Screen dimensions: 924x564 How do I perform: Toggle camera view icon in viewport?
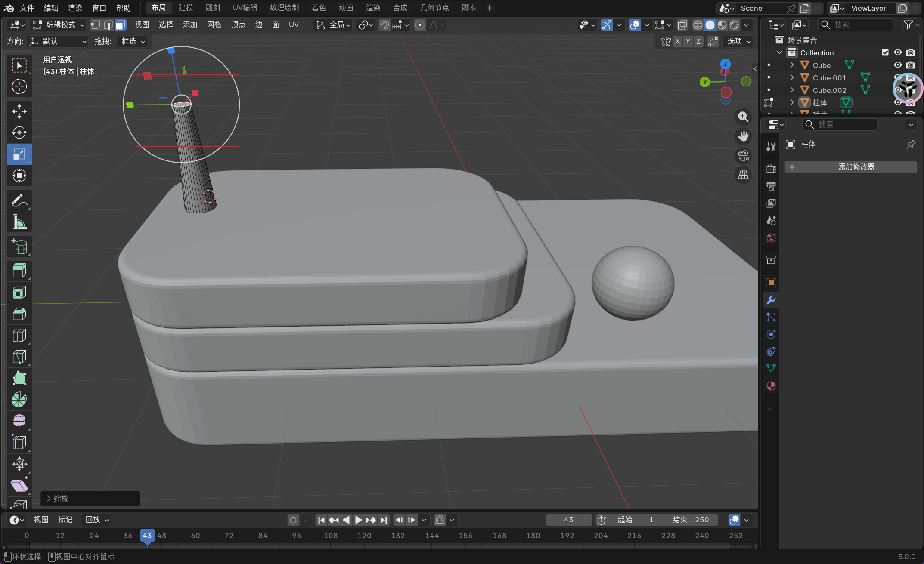pos(743,156)
